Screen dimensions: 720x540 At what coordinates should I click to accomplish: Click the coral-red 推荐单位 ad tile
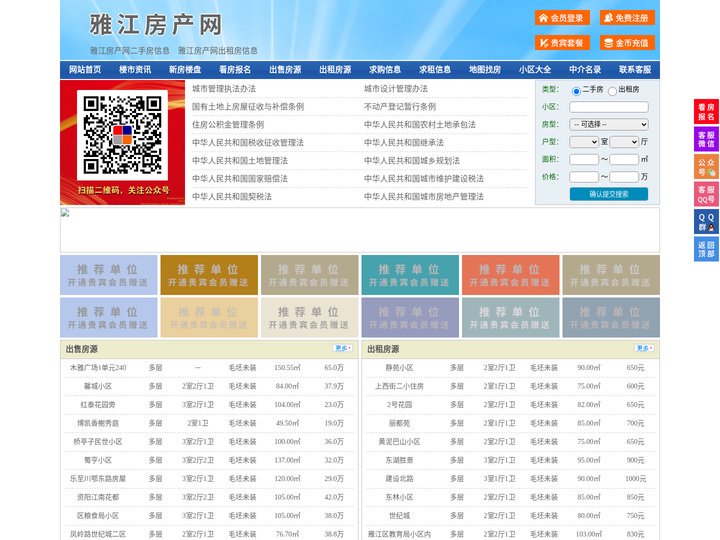coord(511,275)
